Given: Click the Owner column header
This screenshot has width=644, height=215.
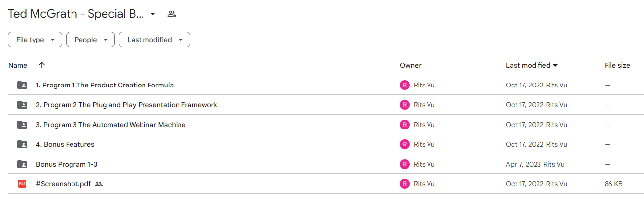Looking at the screenshot, I should click(x=411, y=65).
